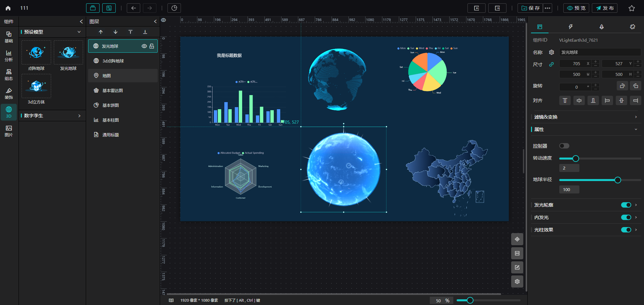Click the align top icon
Viewport: 644px width, 305px height.
565,100
